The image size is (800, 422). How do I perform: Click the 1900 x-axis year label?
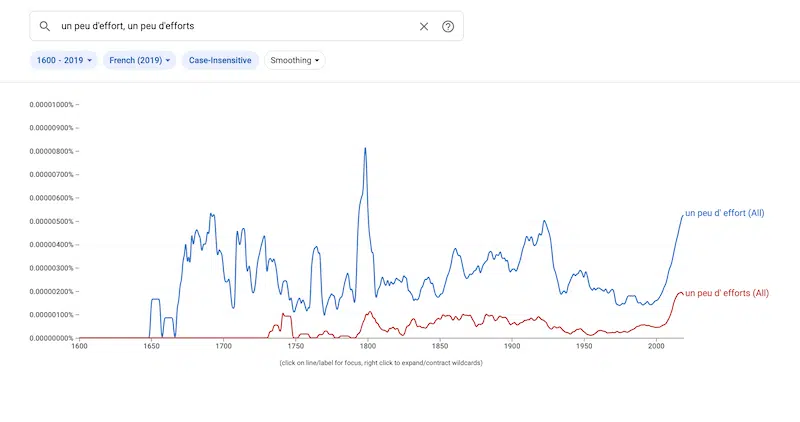[512, 347]
